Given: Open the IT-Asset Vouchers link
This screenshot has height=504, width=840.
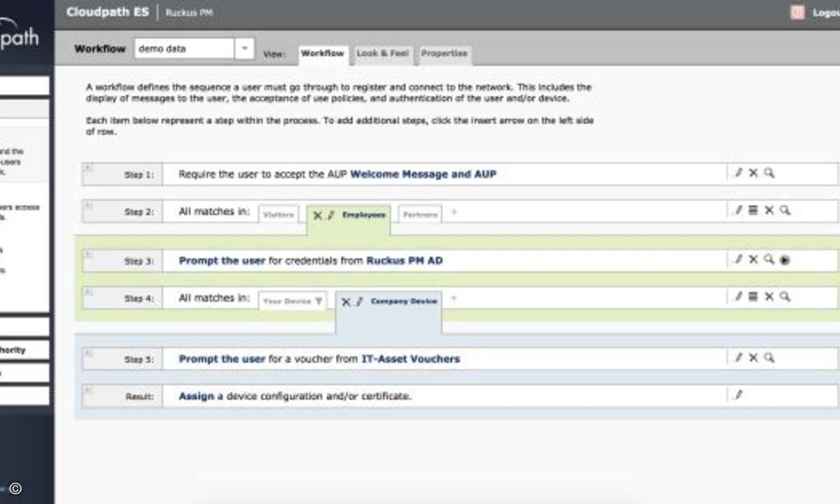Looking at the screenshot, I should [411, 358].
